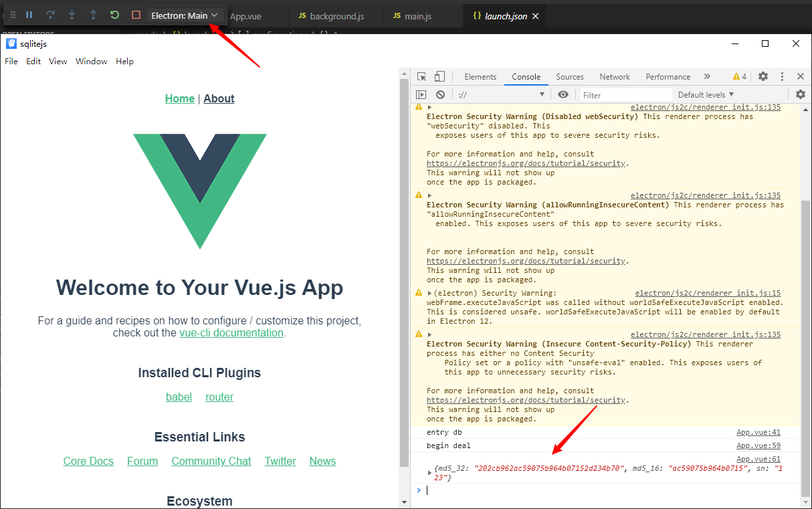
Task: Click the Vue page vertical scrollbar
Action: [x=404, y=272]
